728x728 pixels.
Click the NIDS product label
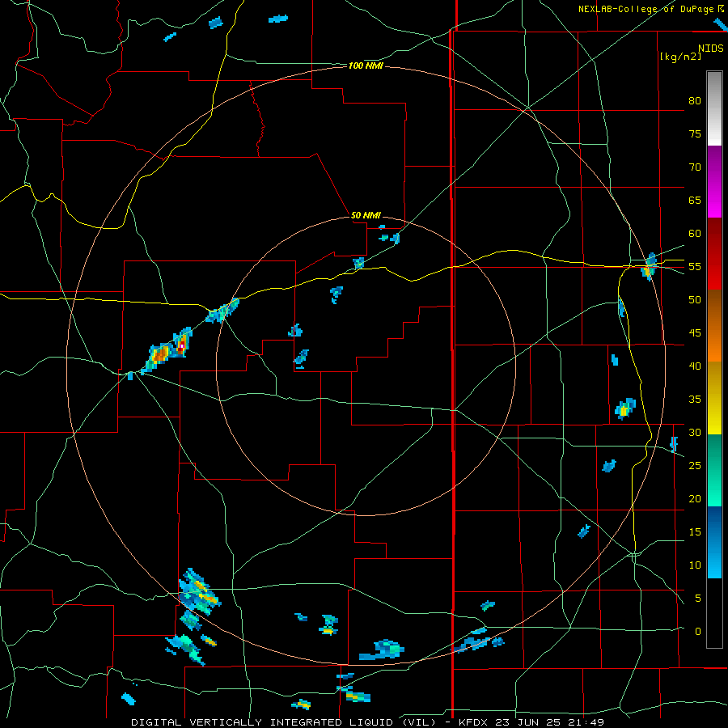click(x=710, y=49)
